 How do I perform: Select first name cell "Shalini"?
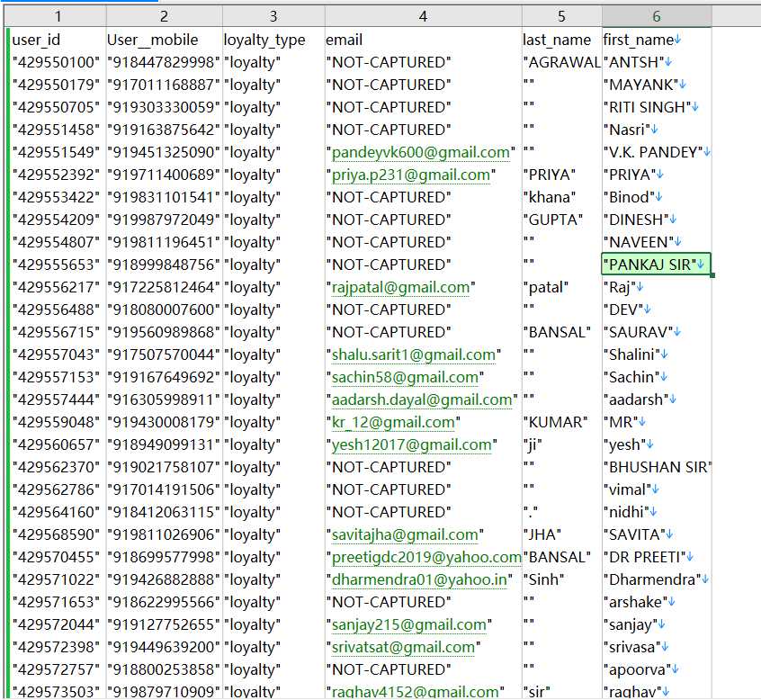click(657, 354)
